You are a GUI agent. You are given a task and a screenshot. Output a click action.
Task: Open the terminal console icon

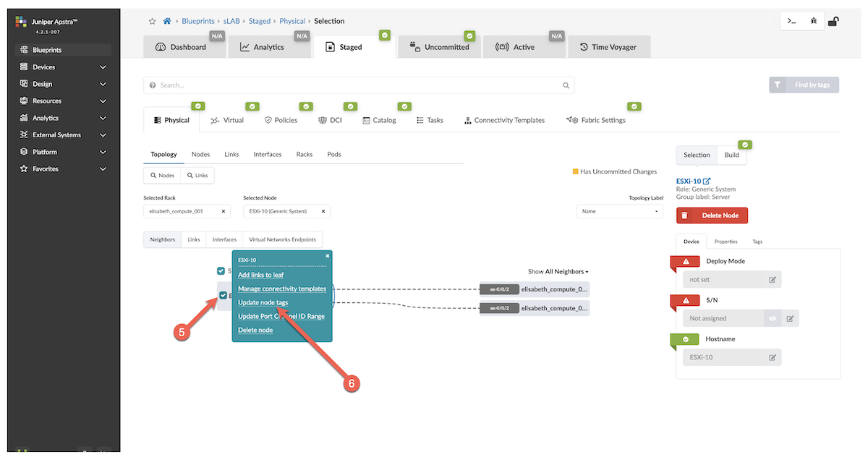(x=792, y=22)
